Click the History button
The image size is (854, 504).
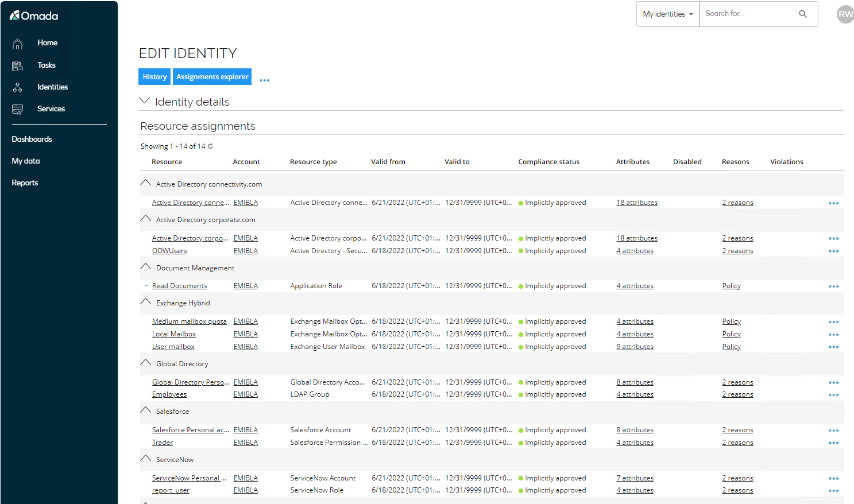154,77
